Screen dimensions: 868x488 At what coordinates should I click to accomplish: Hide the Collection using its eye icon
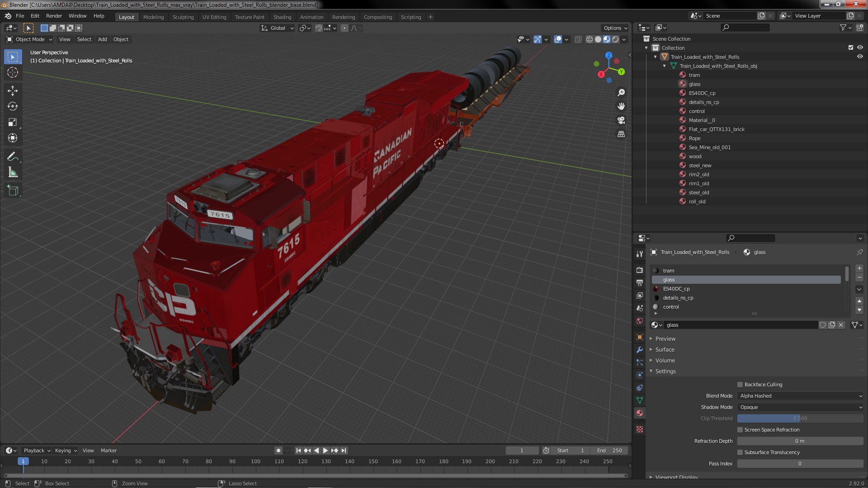click(860, 47)
